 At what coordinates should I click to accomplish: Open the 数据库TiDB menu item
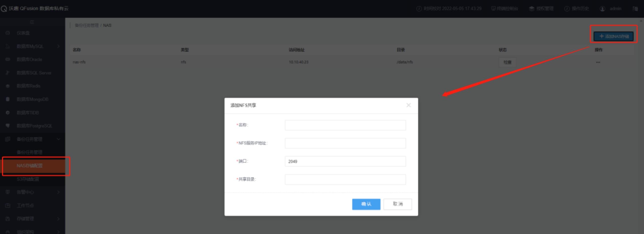pos(28,112)
